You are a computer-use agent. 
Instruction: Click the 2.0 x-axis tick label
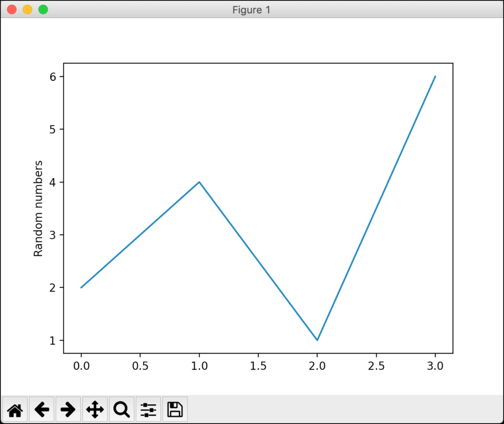[x=317, y=366]
